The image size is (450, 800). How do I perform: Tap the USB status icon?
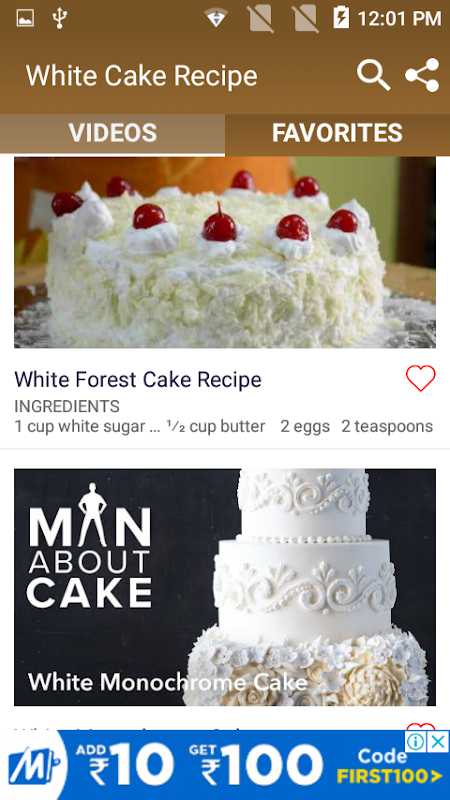coord(60,18)
